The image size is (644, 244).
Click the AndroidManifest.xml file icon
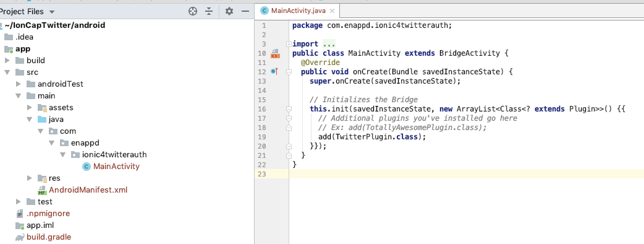(42, 190)
